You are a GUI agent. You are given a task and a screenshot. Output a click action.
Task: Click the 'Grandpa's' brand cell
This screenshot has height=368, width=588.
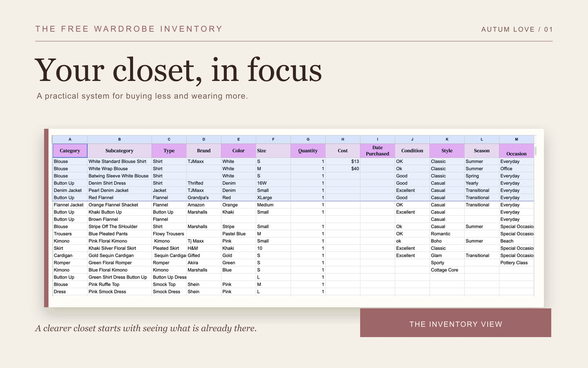204,198
